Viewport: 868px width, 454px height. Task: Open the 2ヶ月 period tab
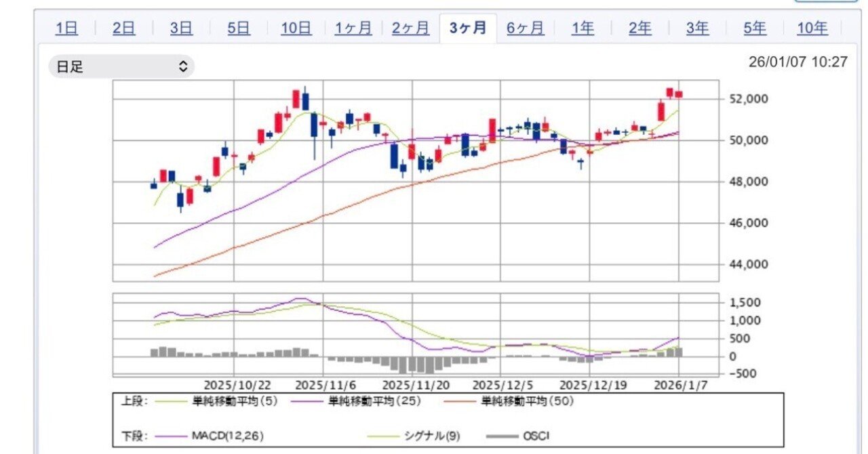(410, 28)
